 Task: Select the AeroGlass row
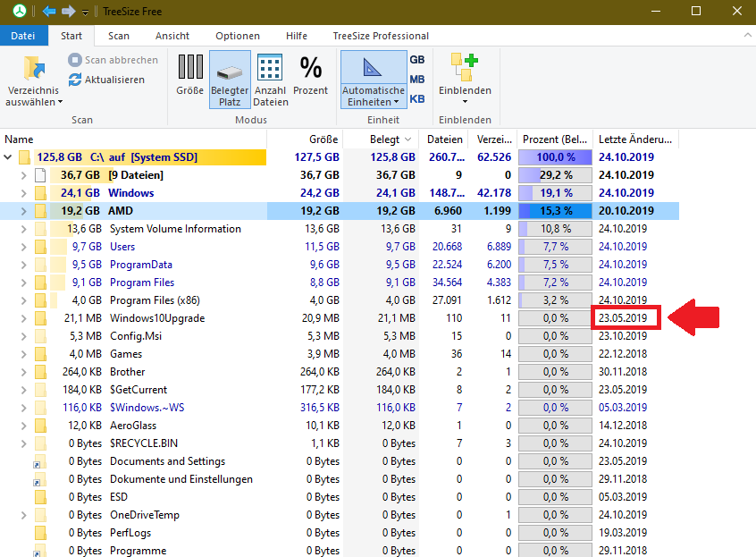pyautogui.click(x=340, y=425)
